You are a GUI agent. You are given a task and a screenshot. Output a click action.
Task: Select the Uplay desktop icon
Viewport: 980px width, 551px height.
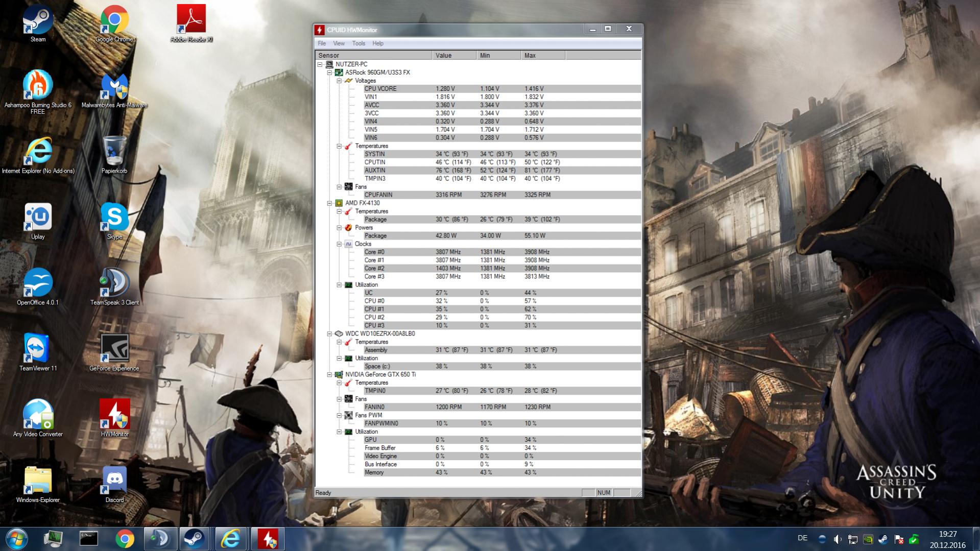(38, 221)
